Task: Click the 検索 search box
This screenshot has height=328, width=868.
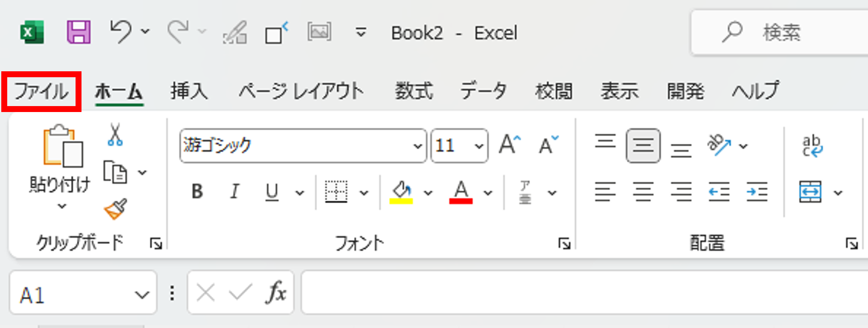Action: click(781, 33)
